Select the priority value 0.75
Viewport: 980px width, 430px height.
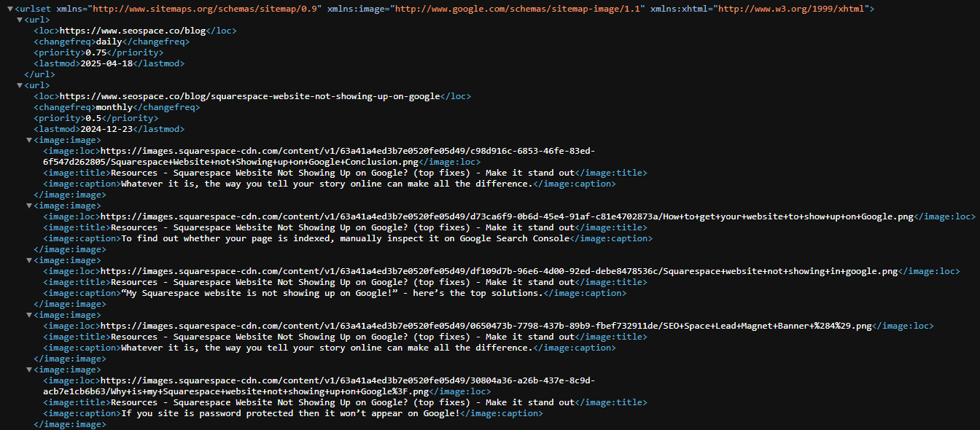click(x=96, y=52)
